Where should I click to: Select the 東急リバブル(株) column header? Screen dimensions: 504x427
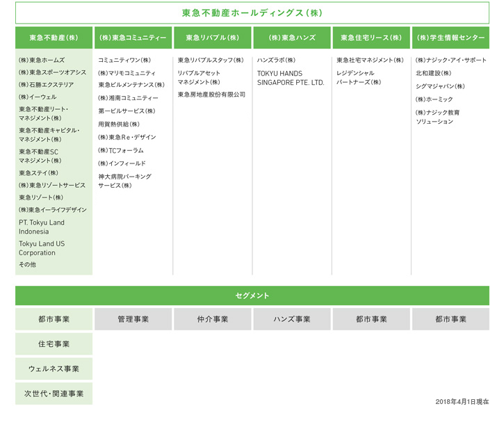tap(213, 38)
